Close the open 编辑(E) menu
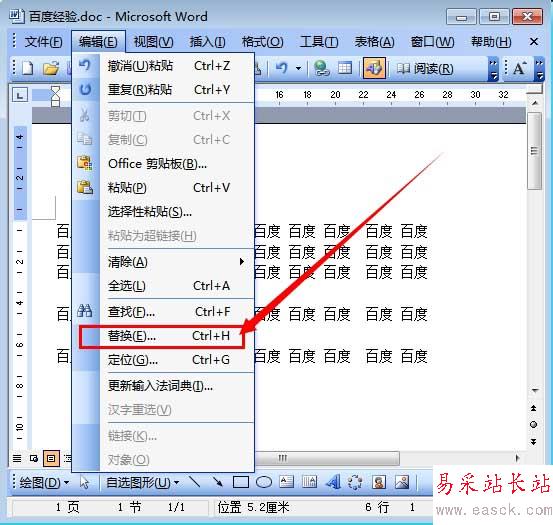The image size is (553, 525). pos(98,42)
